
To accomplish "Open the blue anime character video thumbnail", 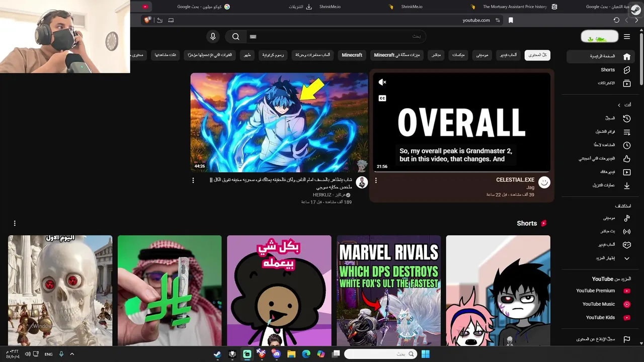I will point(279,123).
